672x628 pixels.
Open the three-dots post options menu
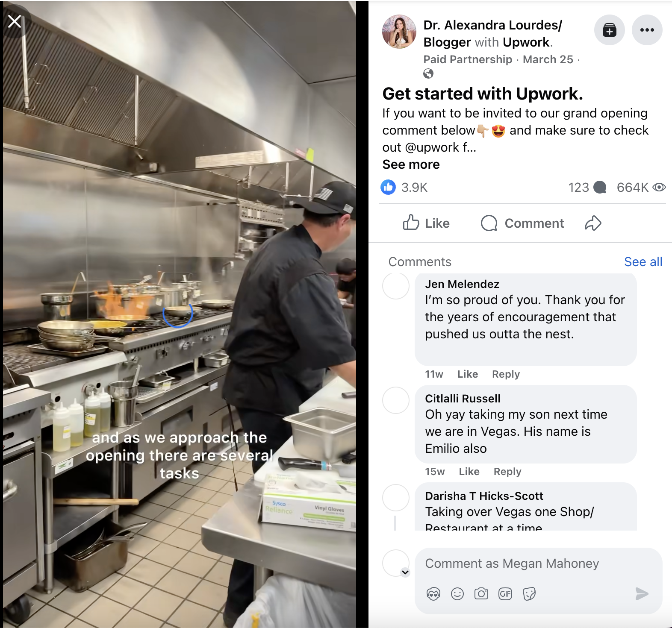647,30
